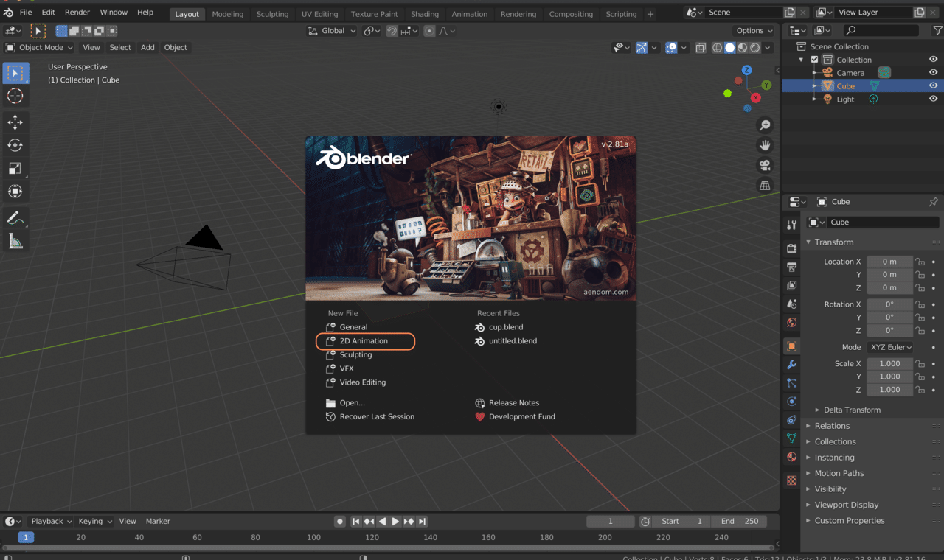Switch to the Modeling workspace tab

(227, 14)
